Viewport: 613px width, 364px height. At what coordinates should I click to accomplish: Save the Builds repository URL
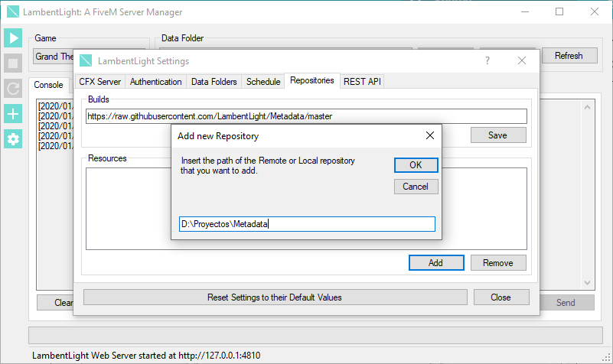[x=498, y=135]
